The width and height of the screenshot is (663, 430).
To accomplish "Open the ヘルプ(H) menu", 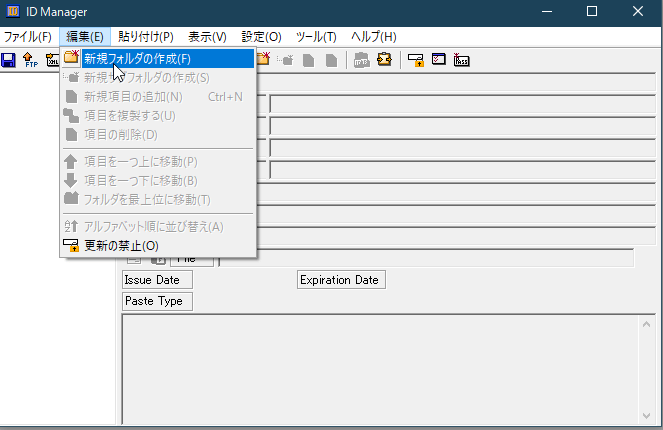I will coord(374,37).
